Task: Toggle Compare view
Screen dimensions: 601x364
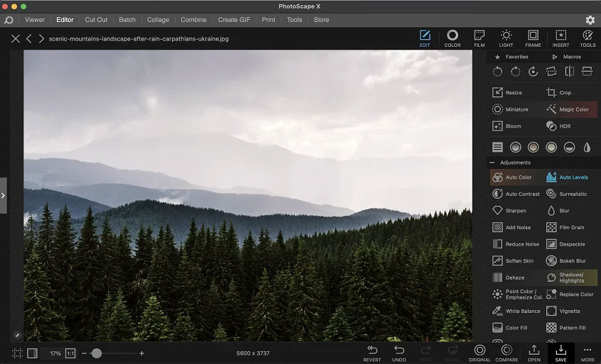Action: coord(507,353)
